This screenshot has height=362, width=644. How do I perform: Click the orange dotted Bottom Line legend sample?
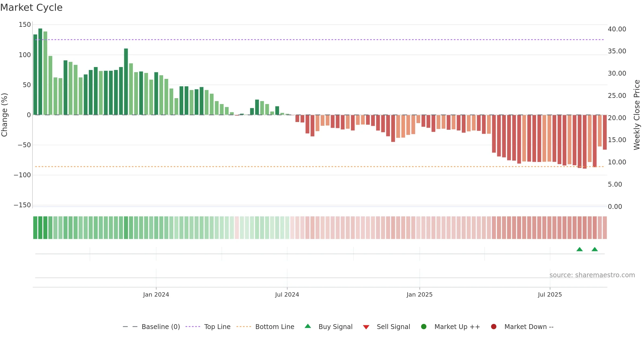coord(244,327)
